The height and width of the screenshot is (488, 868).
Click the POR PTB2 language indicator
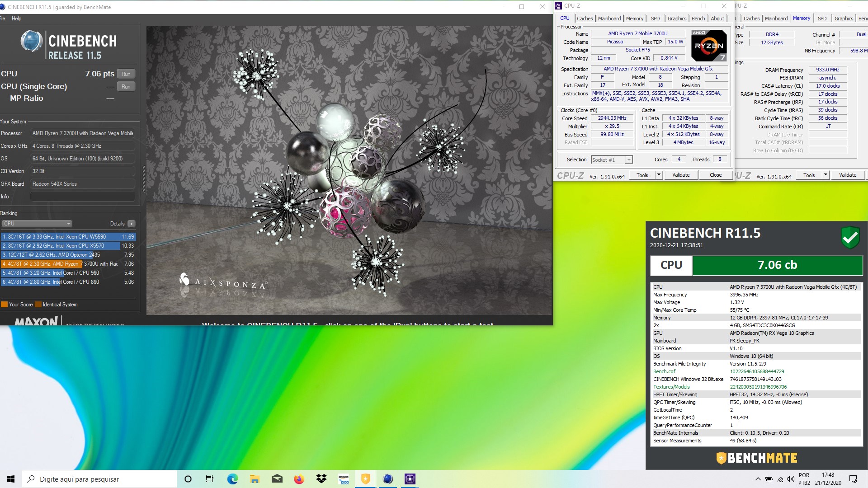coord(804,479)
